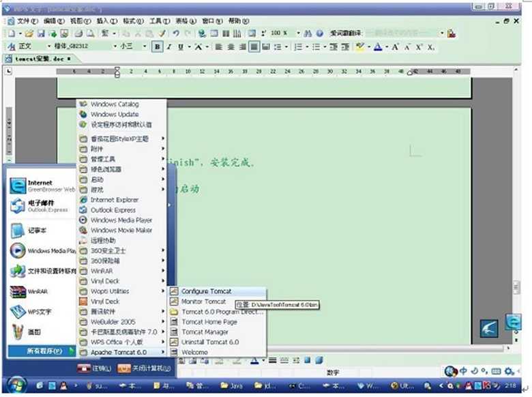Open the font name dropdown

point(115,46)
